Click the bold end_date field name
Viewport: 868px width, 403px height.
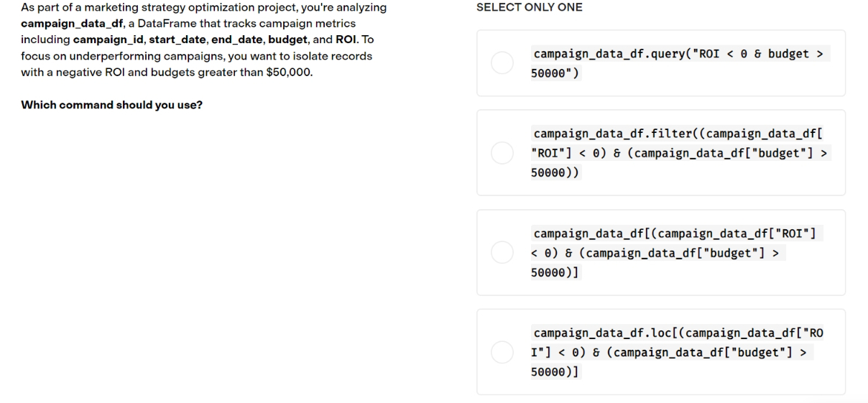(234, 40)
